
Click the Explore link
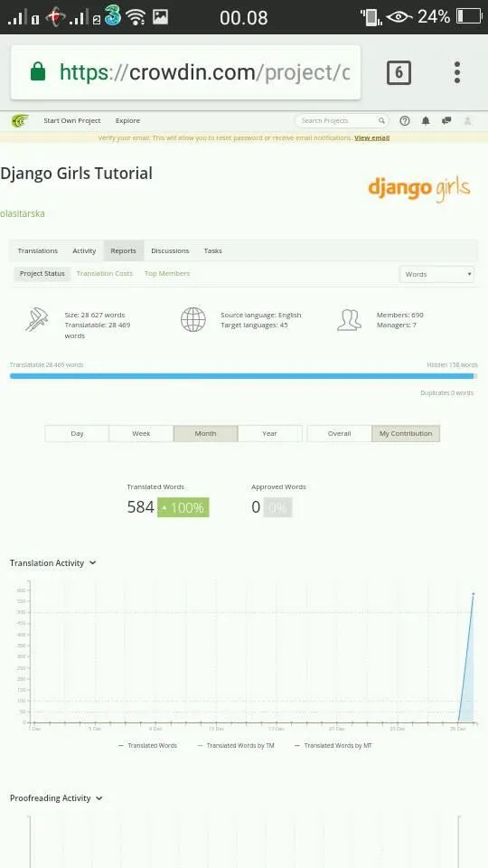click(127, 120)
